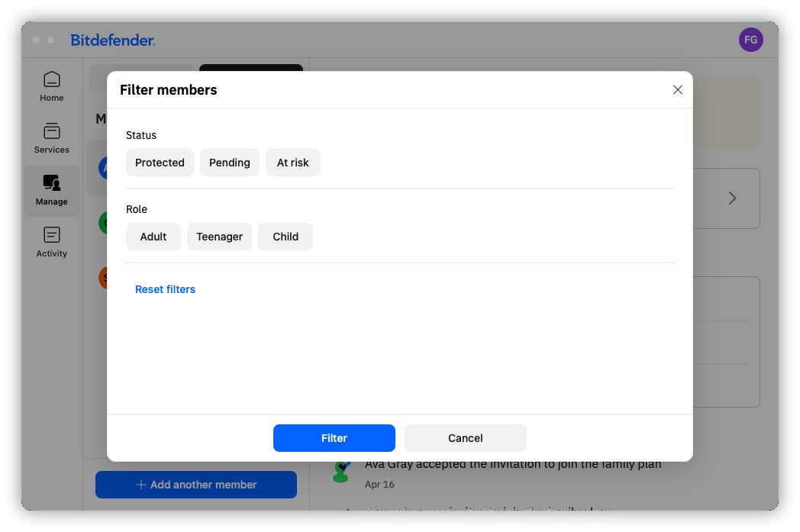This screenshot has height=532, width=800.
Task: Expand the card's right chevron arrow
Action: (x=732, y=198)
